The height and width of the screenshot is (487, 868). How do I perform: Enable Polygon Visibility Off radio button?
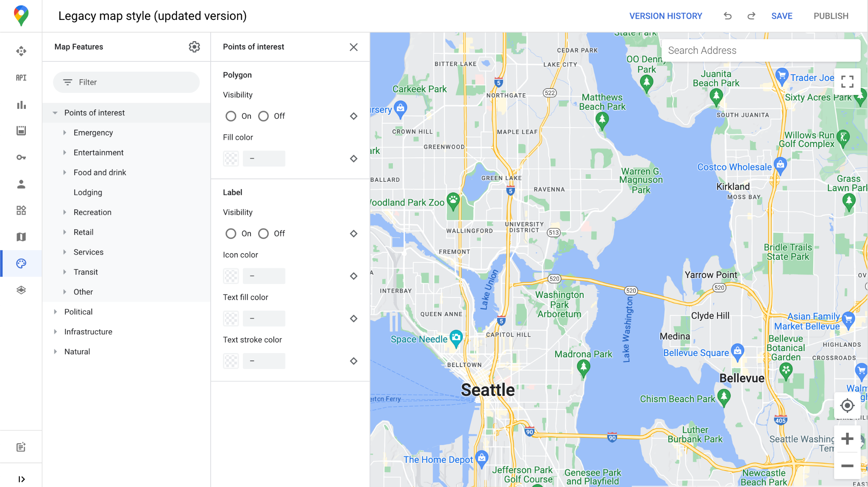(263, 116)
